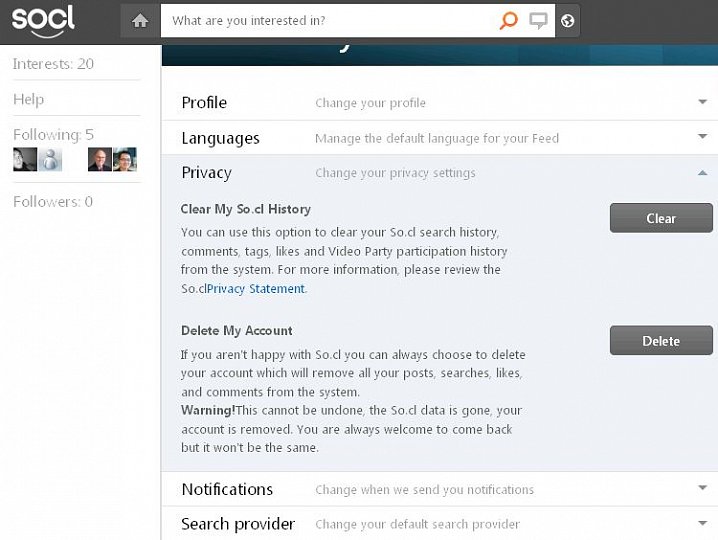Open first followed user's avatar

point(25,159)
